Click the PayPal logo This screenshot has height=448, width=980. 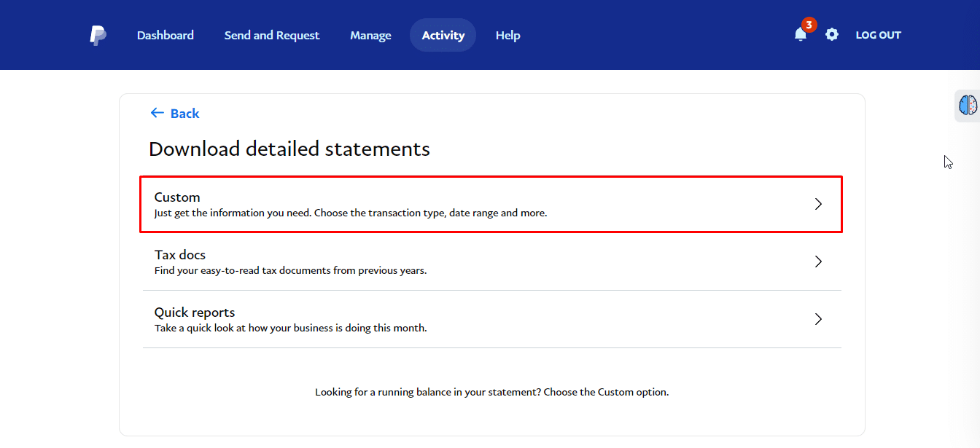click(98, 35)
